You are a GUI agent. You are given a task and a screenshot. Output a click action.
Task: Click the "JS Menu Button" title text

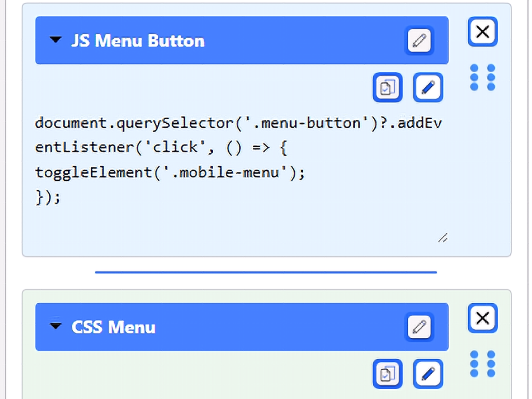pyautogui.click(x=138, y=41)
